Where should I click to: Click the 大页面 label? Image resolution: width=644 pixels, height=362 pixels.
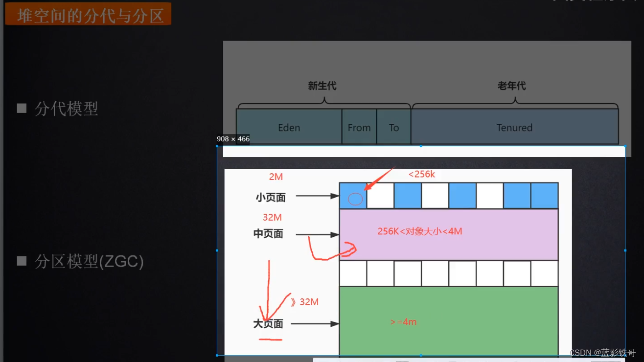pyautogui.click(x=268, y=324)
